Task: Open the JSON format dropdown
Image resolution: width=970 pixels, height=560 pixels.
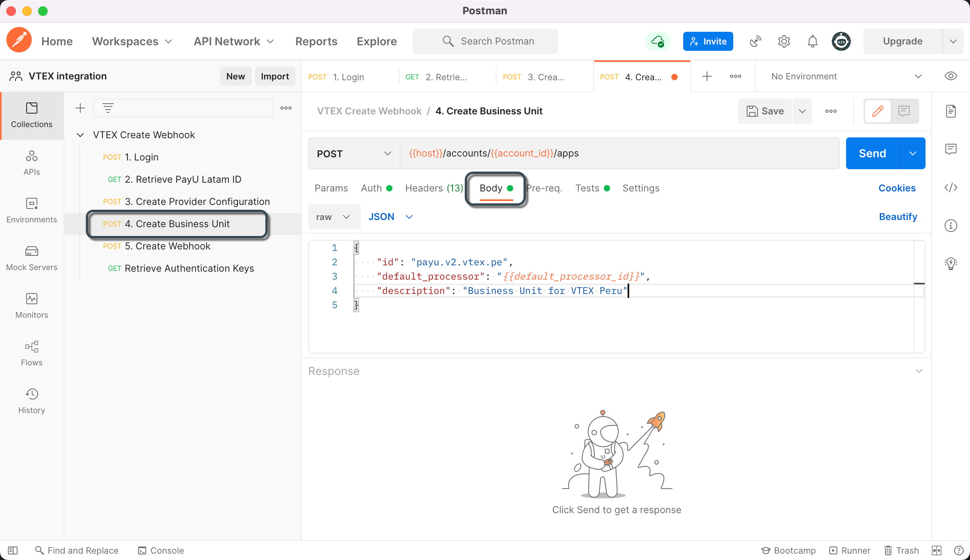Action: (x=390, y=217)
